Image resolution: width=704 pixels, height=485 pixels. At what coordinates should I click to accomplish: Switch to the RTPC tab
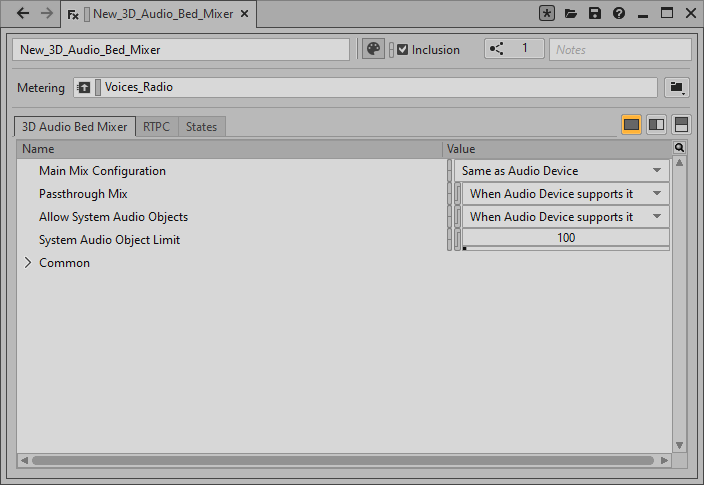(x=156, y=127)
